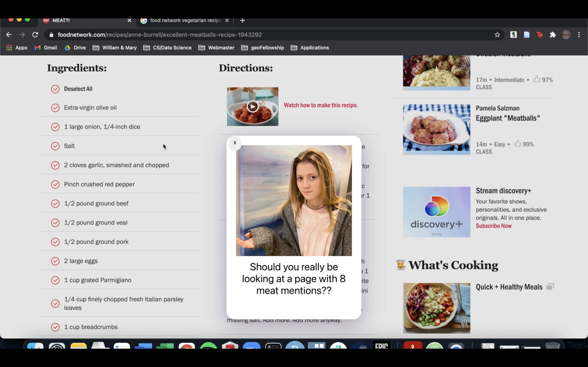Click the Subscribe Now link
The width and height of the screenshot is (588, 367).
click(x=493, y=226)
